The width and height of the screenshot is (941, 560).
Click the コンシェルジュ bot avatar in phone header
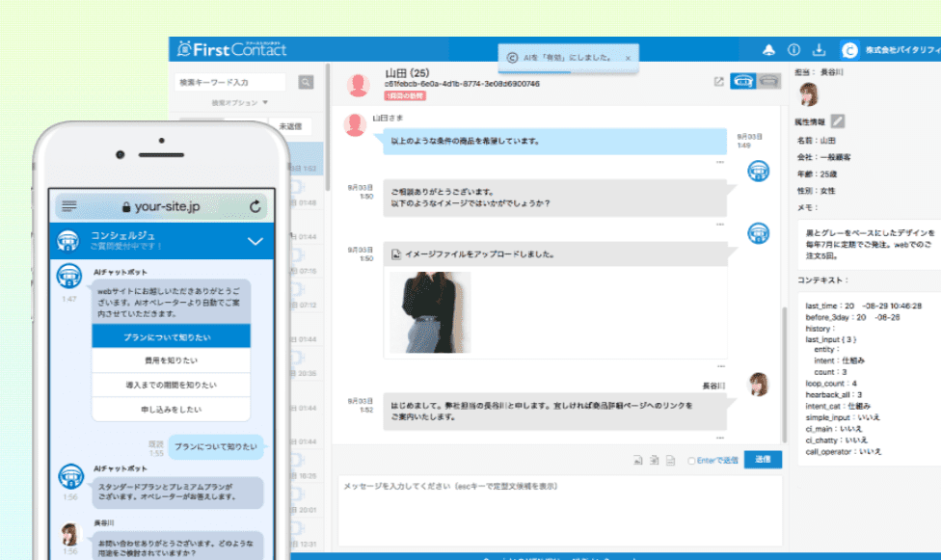coord(67,240)
